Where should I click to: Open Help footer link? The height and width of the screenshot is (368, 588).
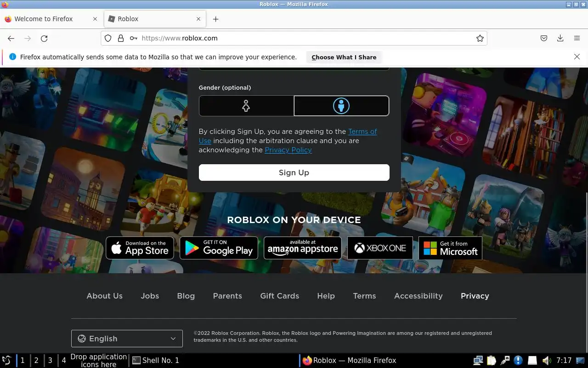click(x=326, y=296)
